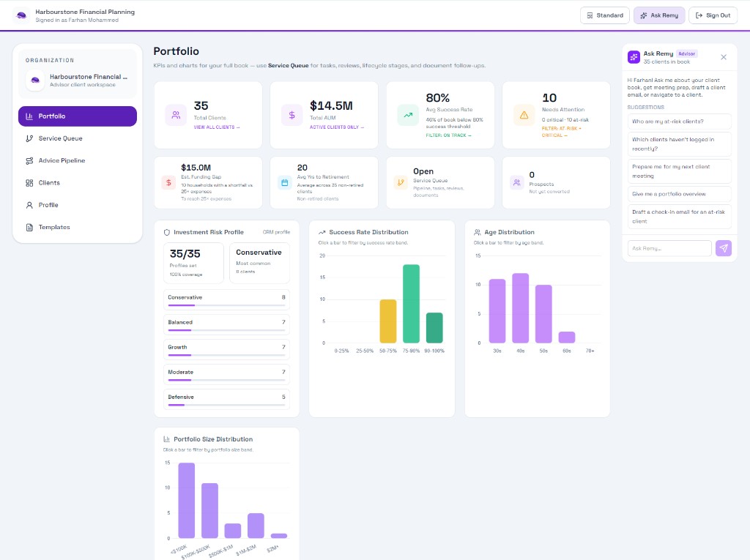Filter by the 90-100% dark green bar
The image size is (750, 560).
tap(434, 328)
